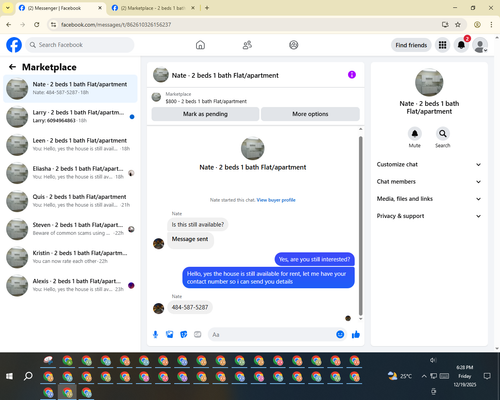
Task: Open the Friends icon in top navigation
Action: [x=247, y=45]
